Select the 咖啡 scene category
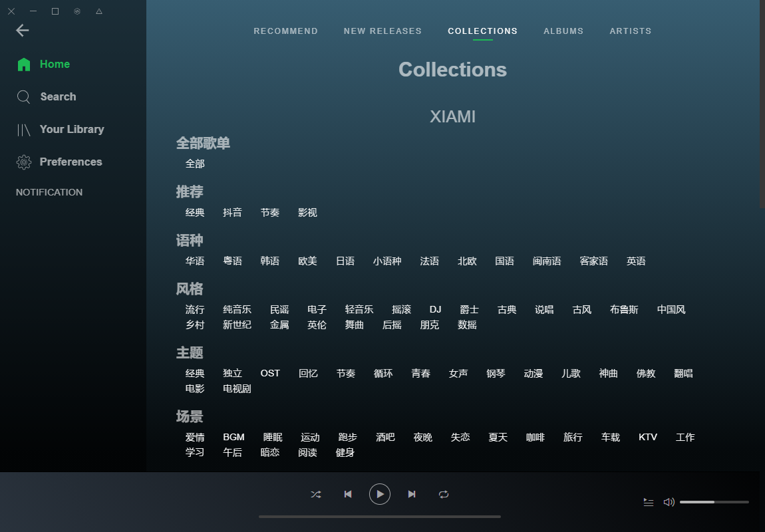Screen dimensions: 765x532 click(535, 438)
